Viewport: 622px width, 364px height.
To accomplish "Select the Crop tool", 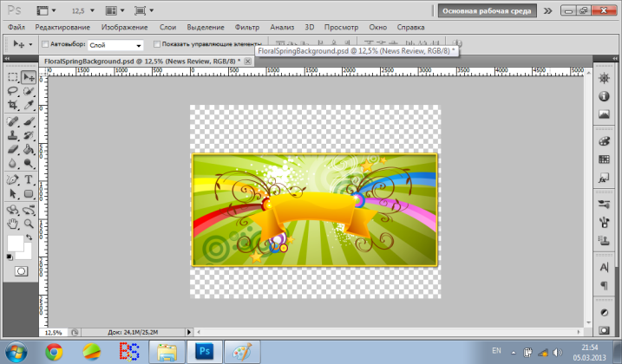I will click(x=13, y=105).
